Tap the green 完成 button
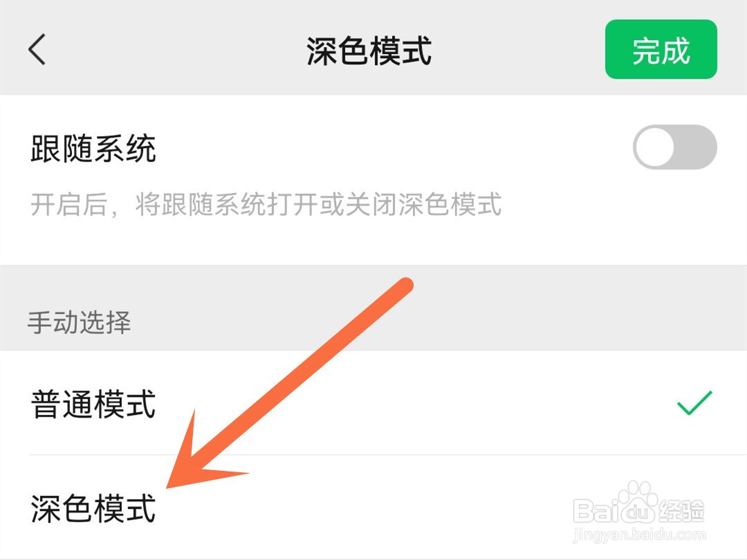 [661, 50]
